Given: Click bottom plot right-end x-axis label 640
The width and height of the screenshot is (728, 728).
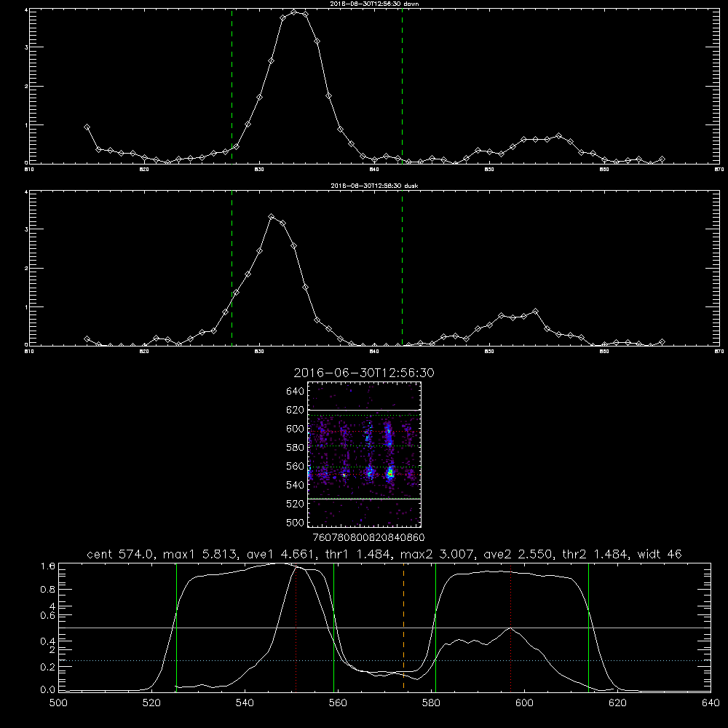Looking at the screenshot, I should click(711, 703).
